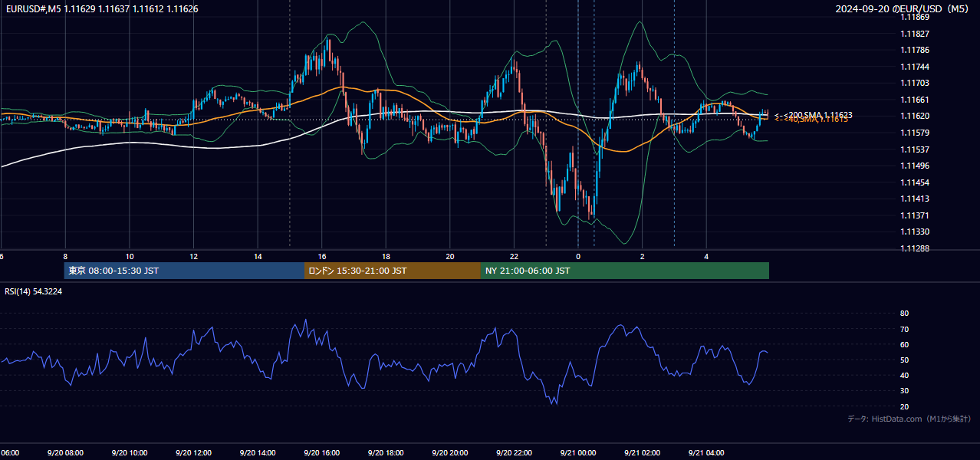Click bottom date label 9/20 16:00
The width and height of the screenshot is (980, 460).
(x=322, y=453)
